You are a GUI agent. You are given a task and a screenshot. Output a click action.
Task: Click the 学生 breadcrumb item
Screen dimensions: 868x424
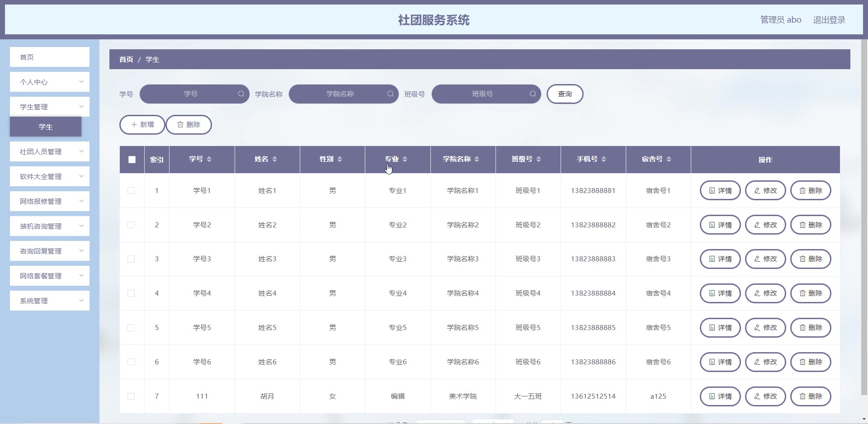(152, 60)
